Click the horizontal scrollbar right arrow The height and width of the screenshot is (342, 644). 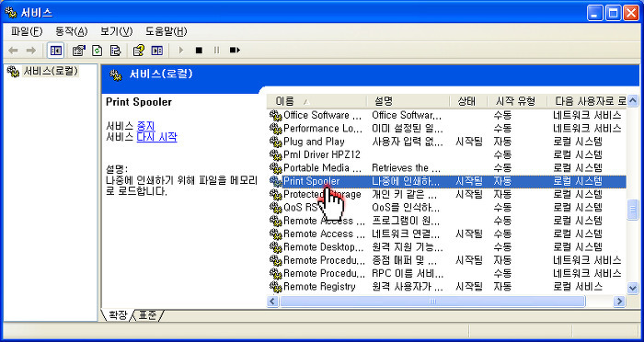click(619, 302)
